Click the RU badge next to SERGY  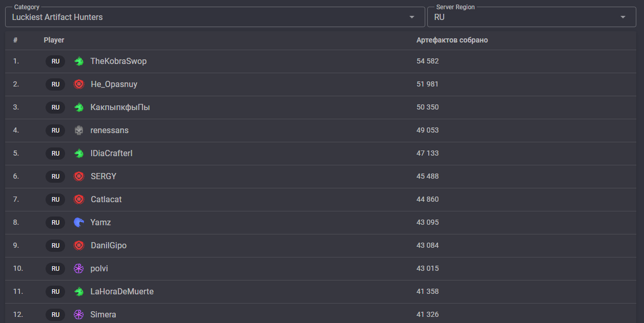pos(55,177)
